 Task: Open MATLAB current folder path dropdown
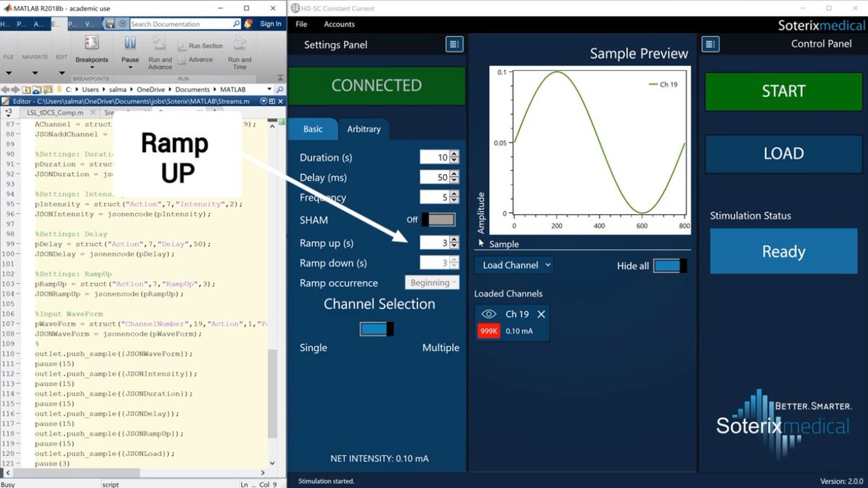271,89
